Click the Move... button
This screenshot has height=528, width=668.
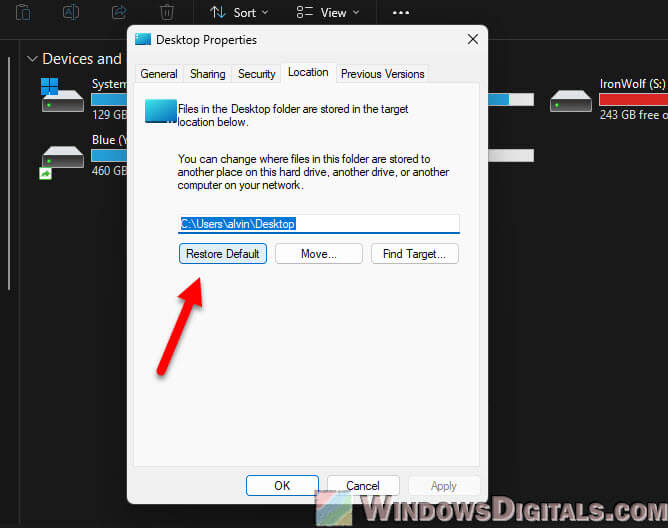click(319, 254)
